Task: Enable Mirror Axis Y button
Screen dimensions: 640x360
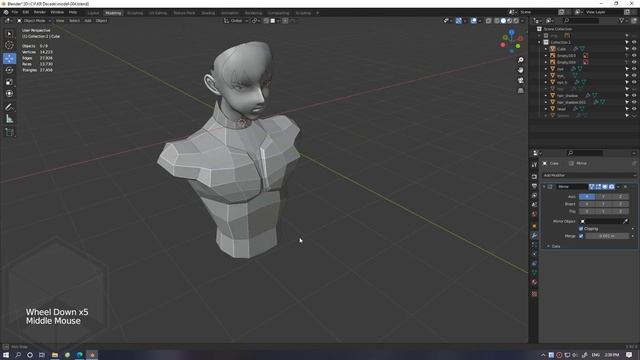Action: tap(603, 197)
